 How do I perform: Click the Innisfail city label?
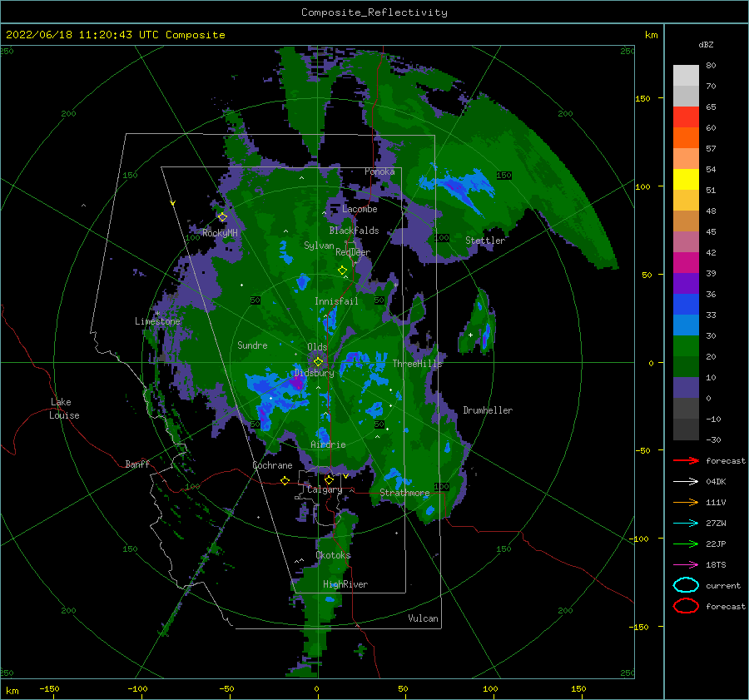(x=336, y=301)
